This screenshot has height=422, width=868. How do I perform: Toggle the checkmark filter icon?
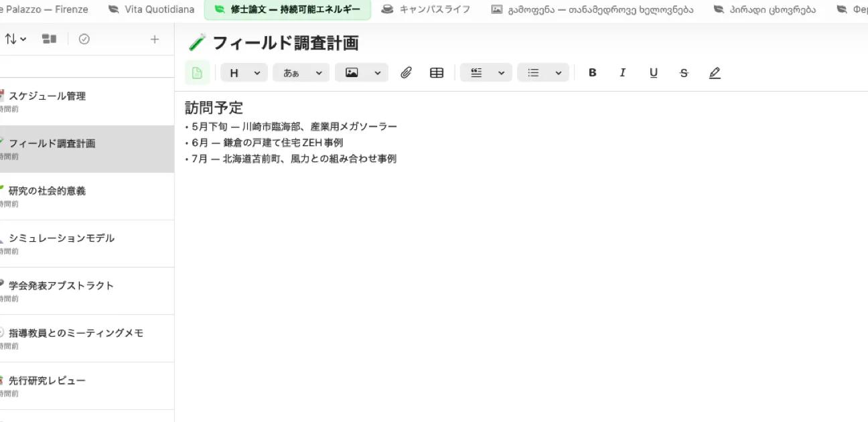84,39
